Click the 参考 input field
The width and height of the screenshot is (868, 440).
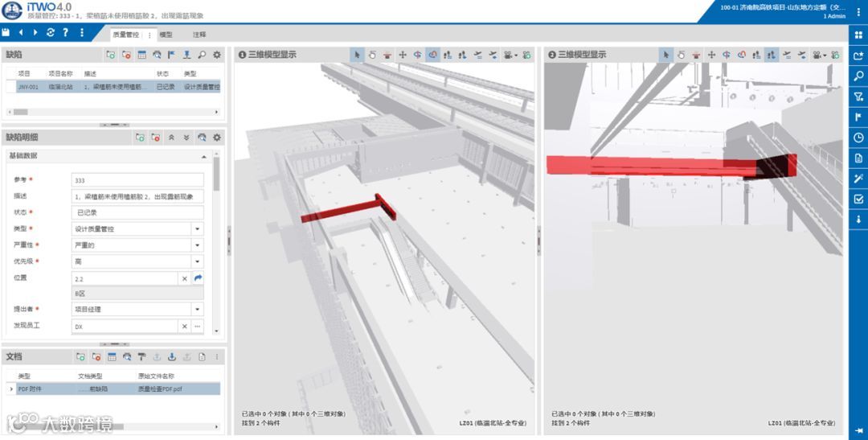(x=138, y=180)
